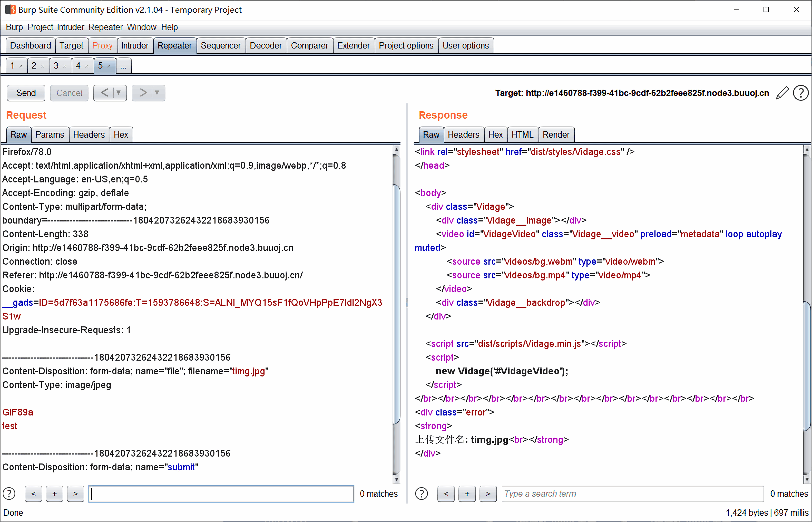
Task: Expand the forward history dropdown arrow
Action: tap(157, 93)
